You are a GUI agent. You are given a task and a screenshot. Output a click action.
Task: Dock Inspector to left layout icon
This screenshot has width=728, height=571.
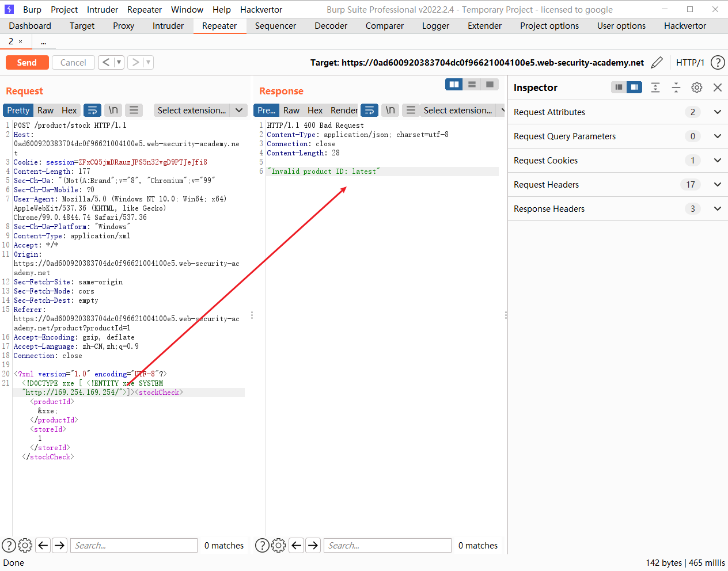(x=619, y=87)
